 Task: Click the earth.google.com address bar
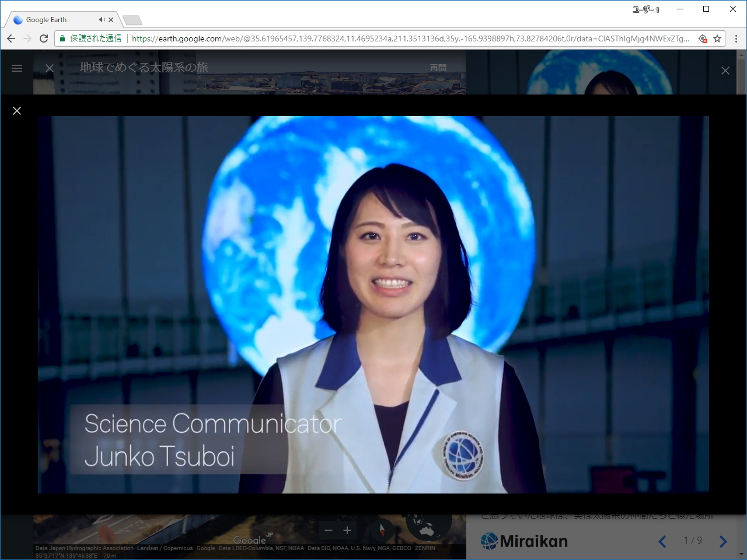click(411, 38)
